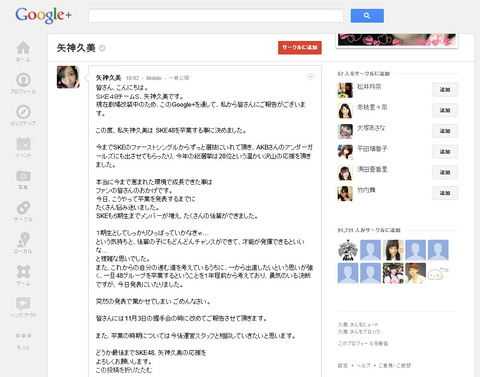Click the red Add to circles button
Viewport: 480px width, 377px height.
pyautogui.click(x=300, y=47)
